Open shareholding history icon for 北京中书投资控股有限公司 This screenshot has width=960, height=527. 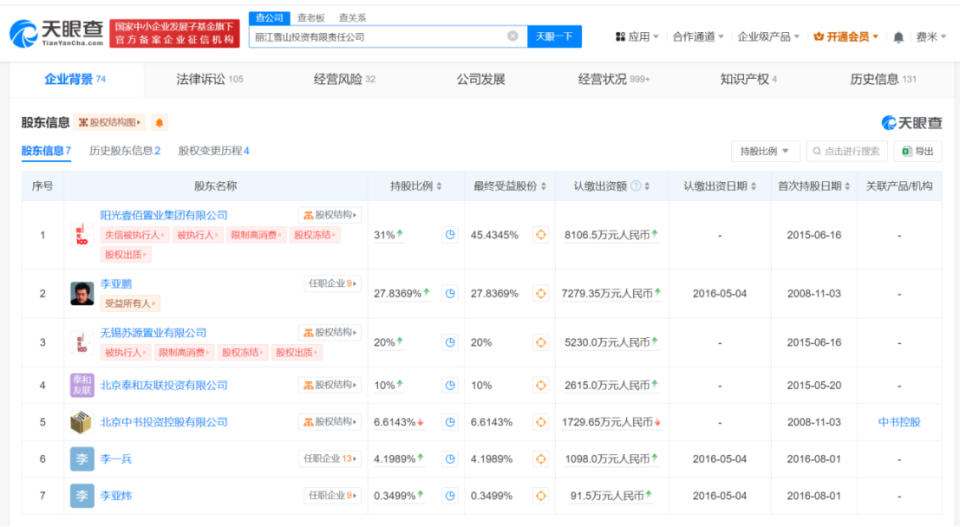coord(450,422)
